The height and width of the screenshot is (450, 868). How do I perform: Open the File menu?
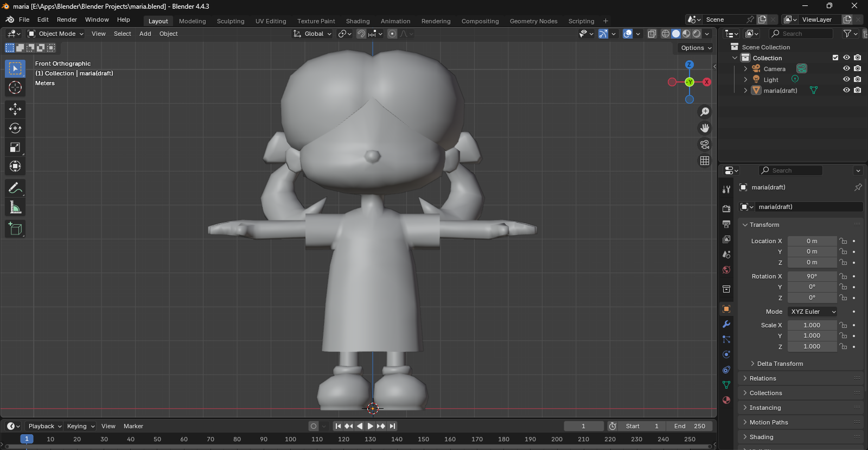pos(24,20)
